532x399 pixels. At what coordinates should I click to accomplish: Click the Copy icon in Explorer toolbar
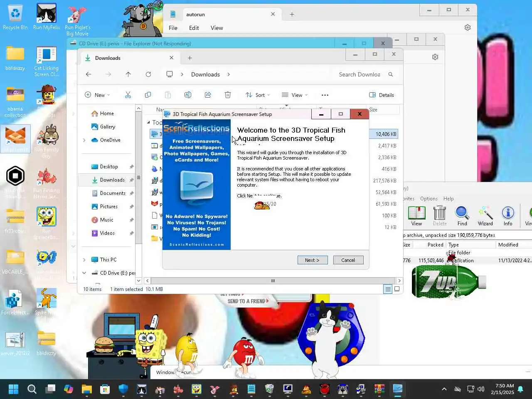click(x=148, y=95)
